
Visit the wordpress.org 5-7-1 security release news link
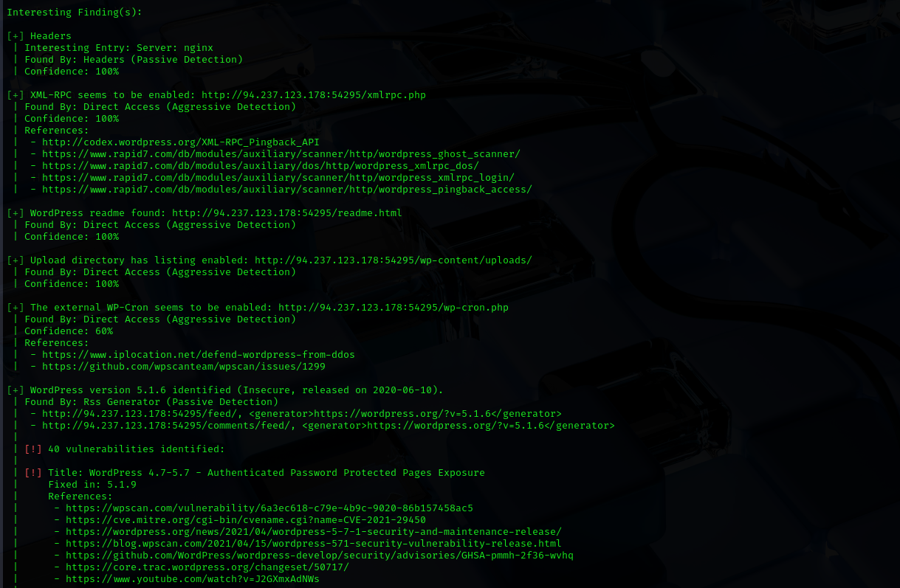click(313, 532)
